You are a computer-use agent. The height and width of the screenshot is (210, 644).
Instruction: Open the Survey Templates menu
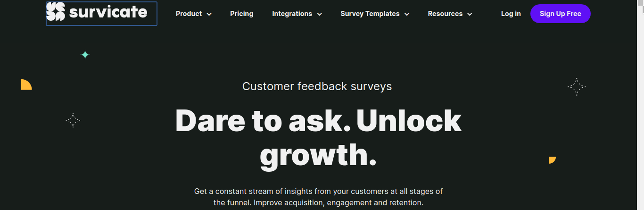coord(370,14)
